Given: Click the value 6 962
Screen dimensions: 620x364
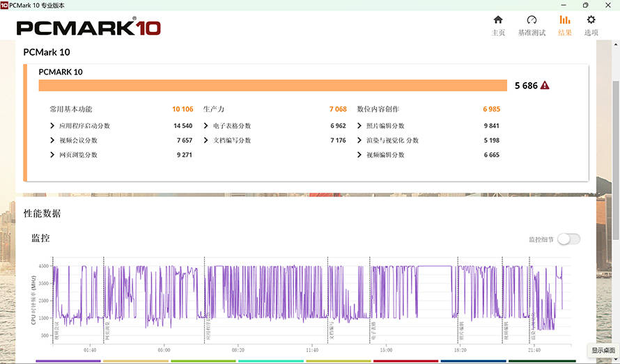Looking at the screenshot, I should (338, 126).
